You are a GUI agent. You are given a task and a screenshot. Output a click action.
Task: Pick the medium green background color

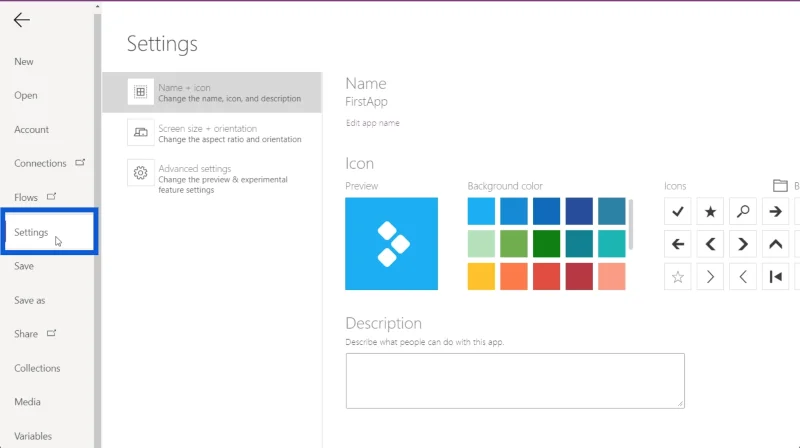[x=514, y=244]
